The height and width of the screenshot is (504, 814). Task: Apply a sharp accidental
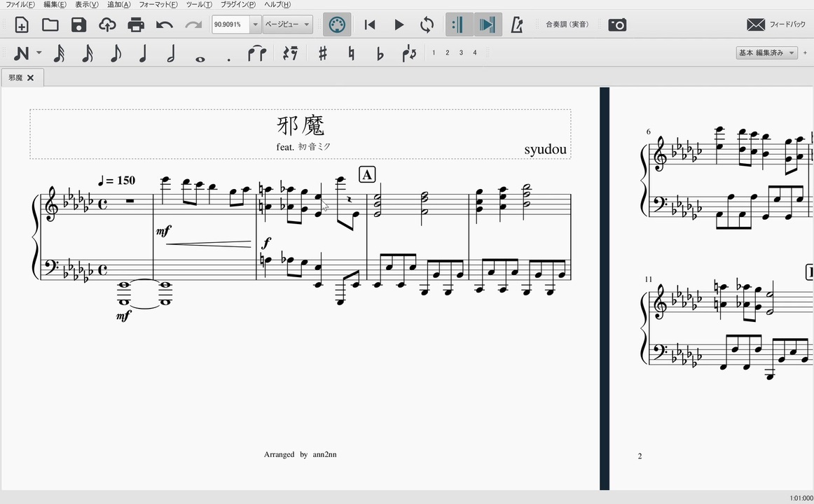click(x=323, y=53)
